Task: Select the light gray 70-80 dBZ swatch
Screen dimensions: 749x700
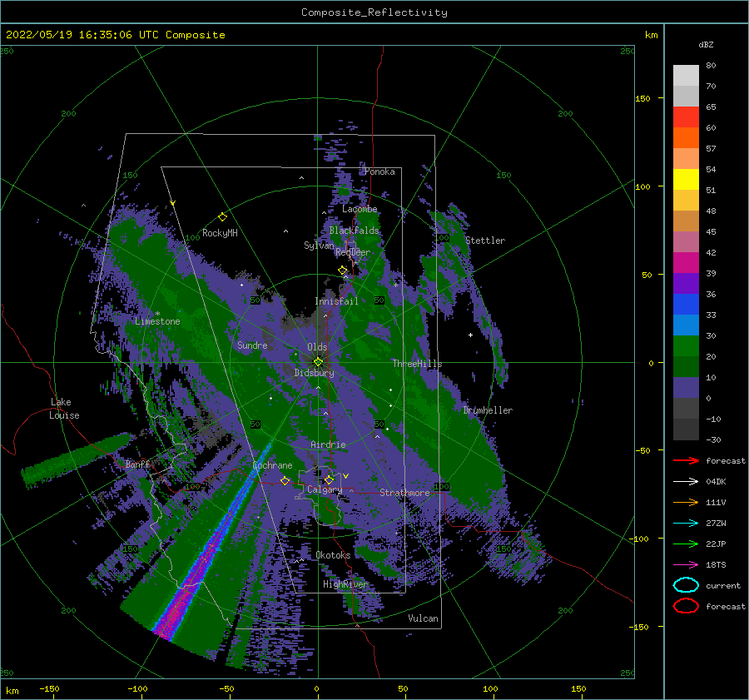Action: 686,75
